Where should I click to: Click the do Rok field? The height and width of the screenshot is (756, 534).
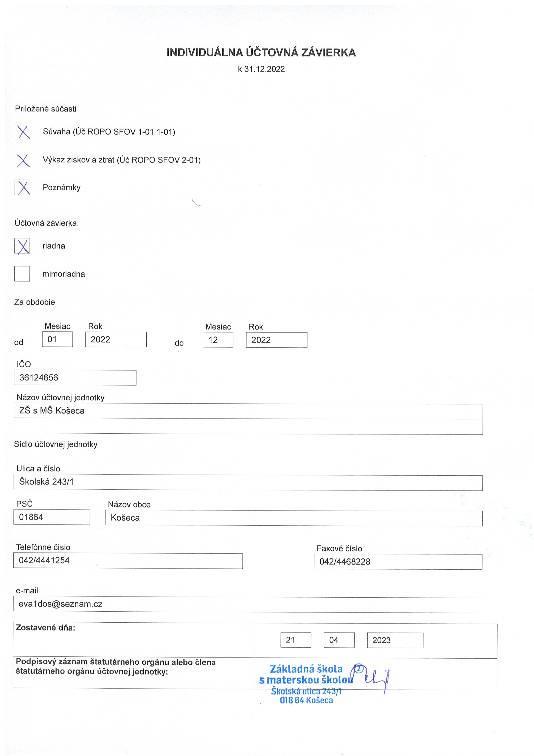point(277,340)
